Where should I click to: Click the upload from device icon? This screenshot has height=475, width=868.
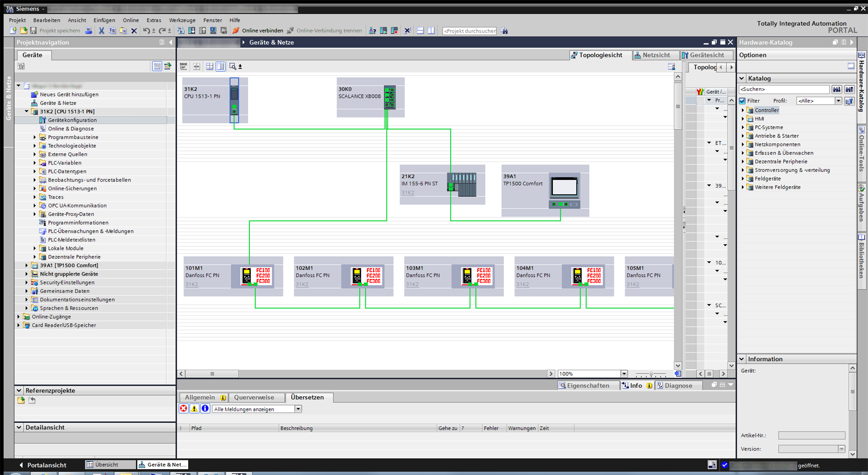pos(203,31)
